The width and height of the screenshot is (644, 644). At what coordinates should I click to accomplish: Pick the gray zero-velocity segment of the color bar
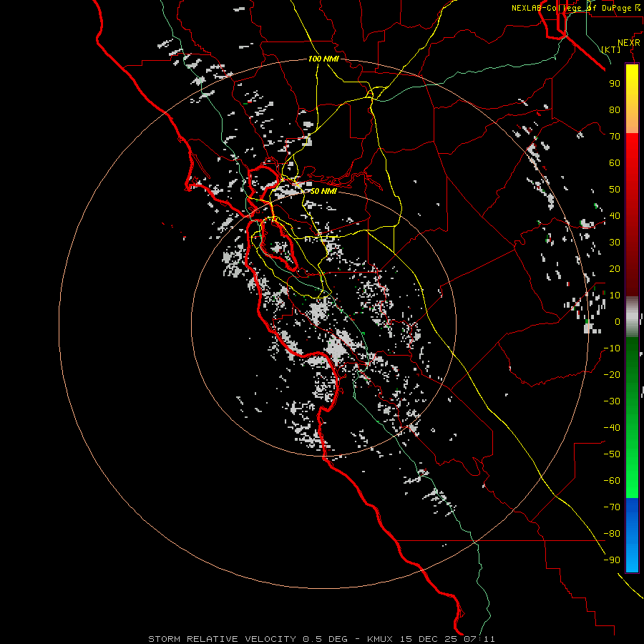click(x=632, y=316)
